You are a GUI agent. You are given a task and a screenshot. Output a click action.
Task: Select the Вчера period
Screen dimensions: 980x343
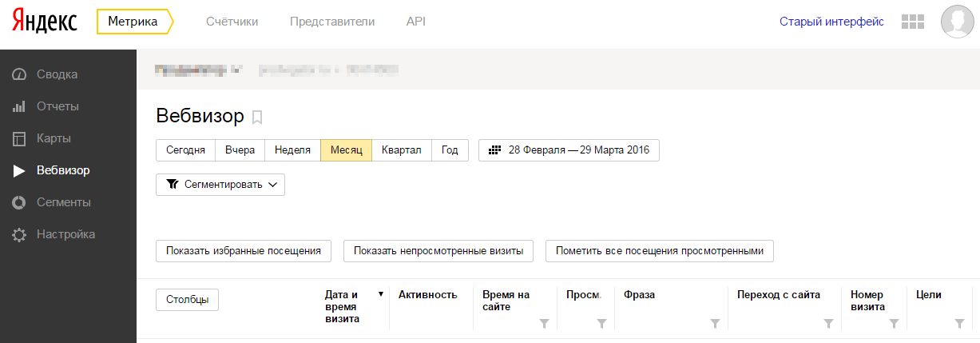(240, 150)
